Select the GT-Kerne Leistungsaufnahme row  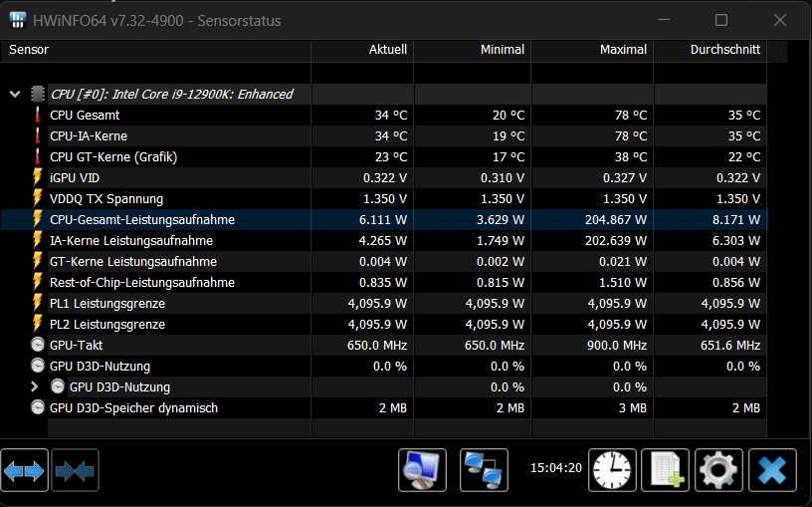point(384,261)
